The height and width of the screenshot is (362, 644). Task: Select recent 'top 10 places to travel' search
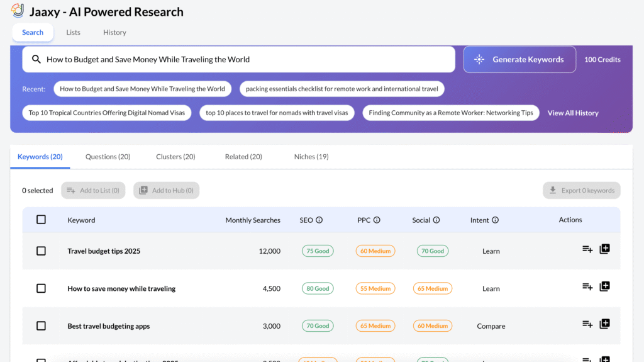coord(277,113)
